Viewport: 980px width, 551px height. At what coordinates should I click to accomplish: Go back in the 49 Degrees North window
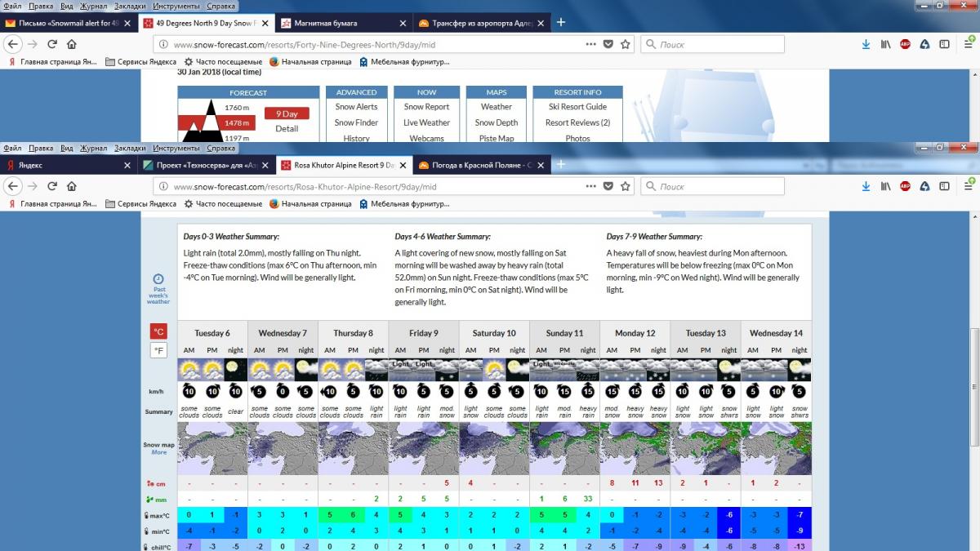[13, 44]
